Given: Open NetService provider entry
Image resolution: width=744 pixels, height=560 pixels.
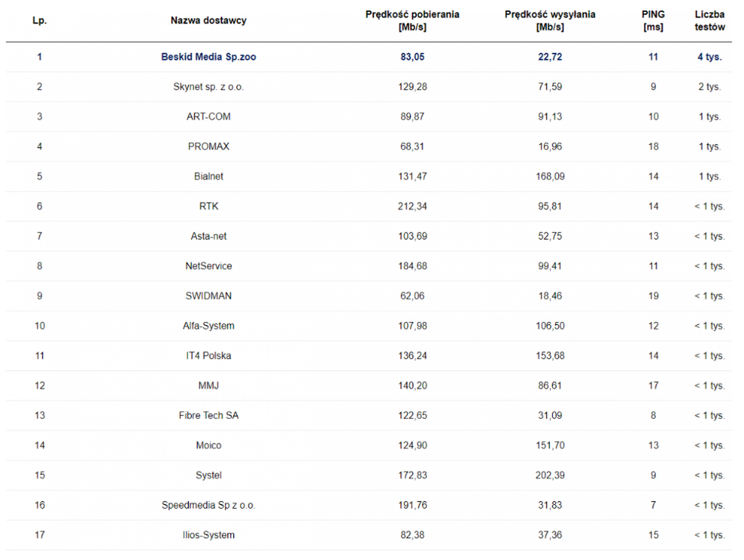Looking at the screenshot, I should [x=208, y=266].
